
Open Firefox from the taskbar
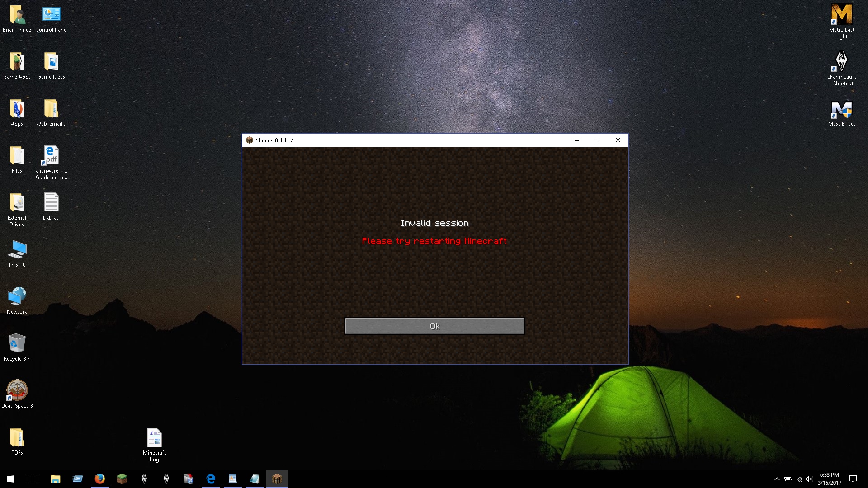coord(99,479)
